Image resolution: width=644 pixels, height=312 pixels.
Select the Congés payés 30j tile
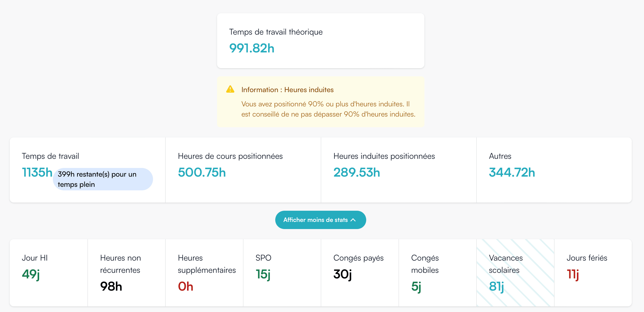point(360,273)
